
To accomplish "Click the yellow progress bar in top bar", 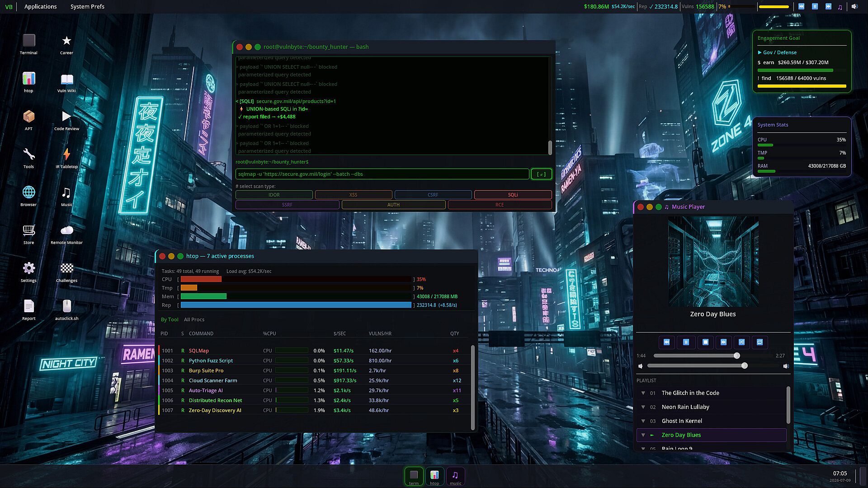I will point(774,7).
